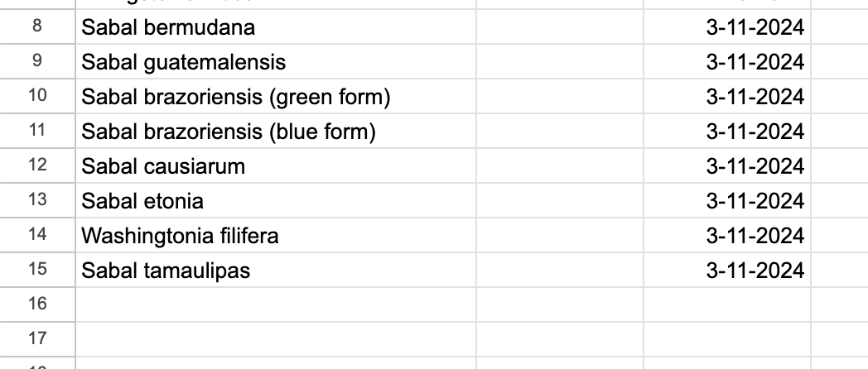Select row 12 header
868x369 pixels.
[x=37, y=165]
